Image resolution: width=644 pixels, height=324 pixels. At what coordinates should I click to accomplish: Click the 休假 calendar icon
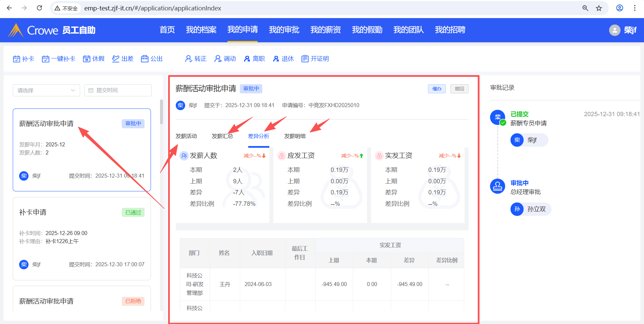click(x=87, y=59)
